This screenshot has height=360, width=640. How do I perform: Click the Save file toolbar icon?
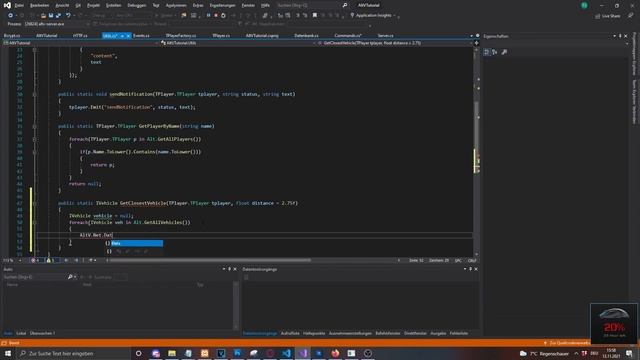click(x=51, y=16)
